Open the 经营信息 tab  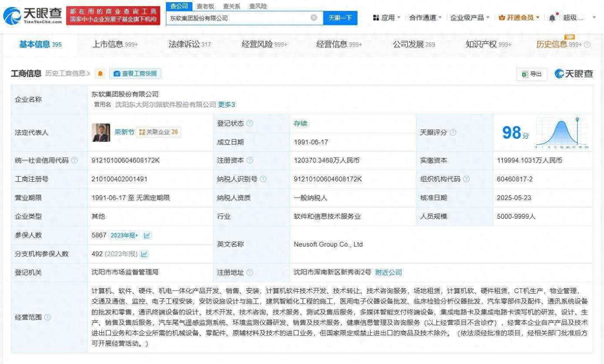(339, 44)
